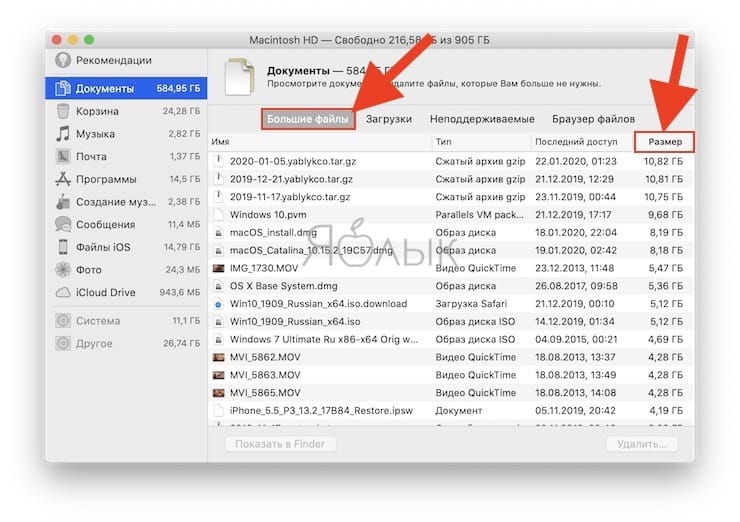Click the Удалить... button
The height and width of the screenshot is (522, 740).
[x=642, y=444]
